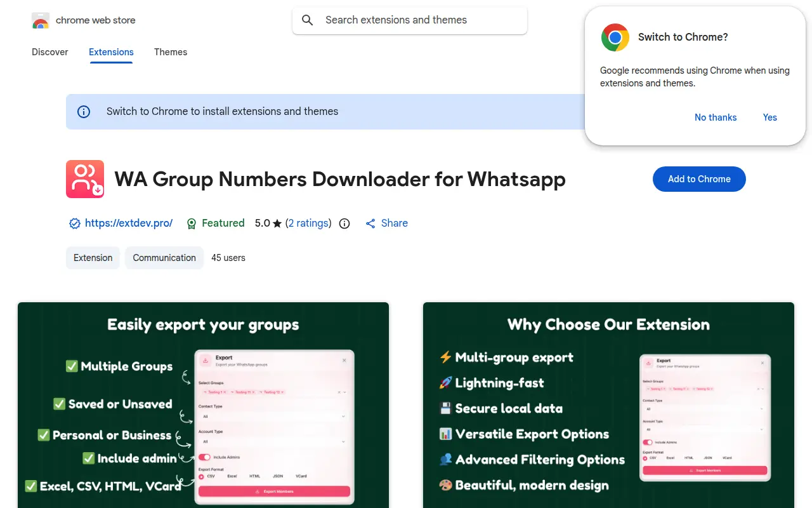Open the https://extdev.pro/ link
812x508 pixels.
pos(129,224)
